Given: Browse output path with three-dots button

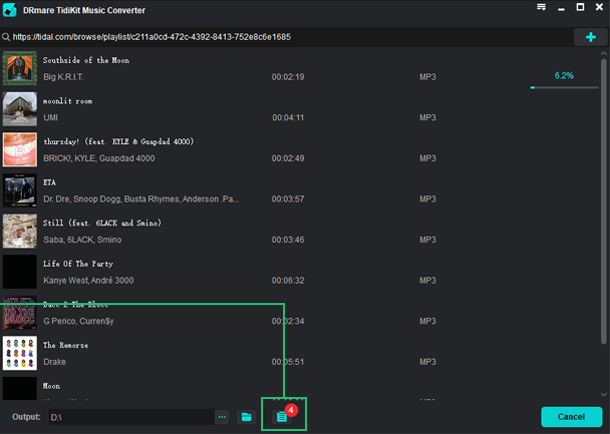Looking at the screenshot, I should coord(222,417).
